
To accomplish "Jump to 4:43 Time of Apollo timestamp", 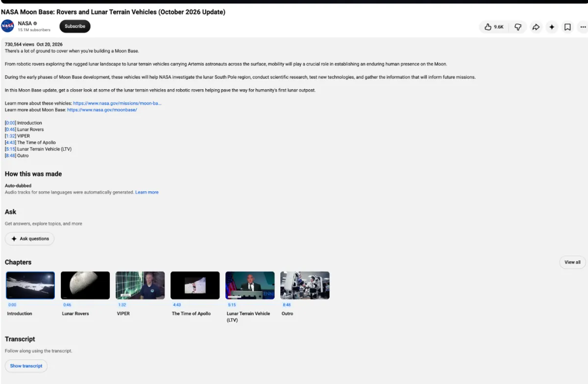I will [10, 143].
